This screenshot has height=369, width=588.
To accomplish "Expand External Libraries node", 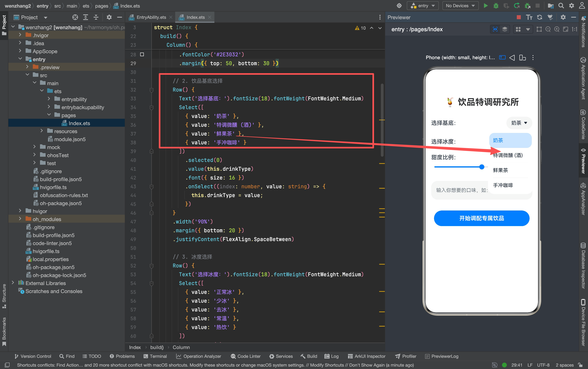I will click(13, 283).
